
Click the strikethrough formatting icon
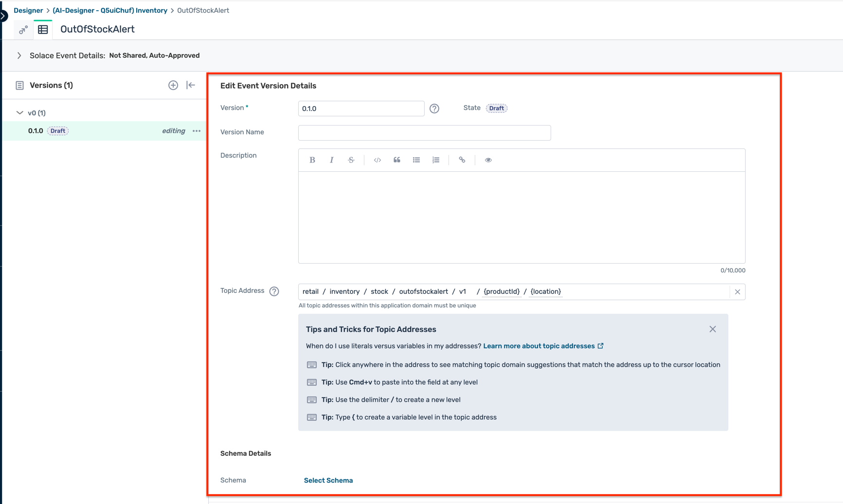(351, 160)
